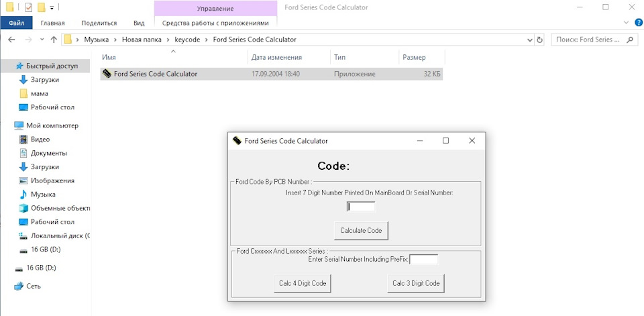Open recent locations dropdown arrow
Image resolution: width=644 pixels, height=316 pixels.
42,40
